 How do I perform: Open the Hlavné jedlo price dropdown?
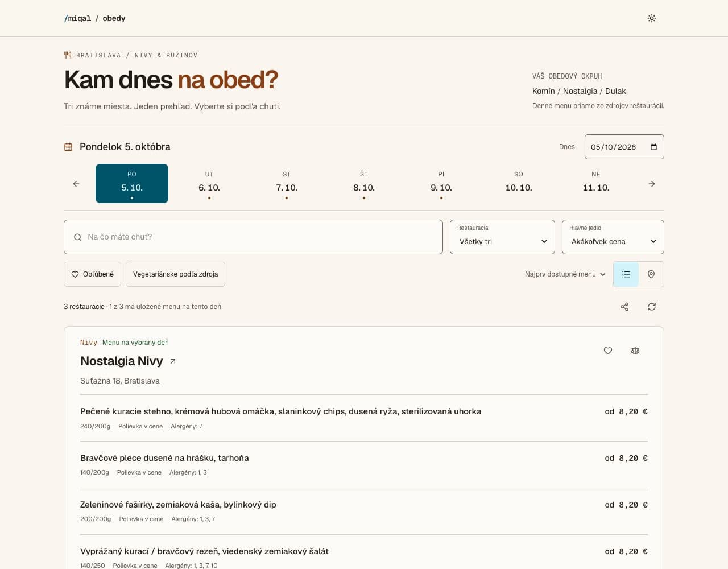613,237
